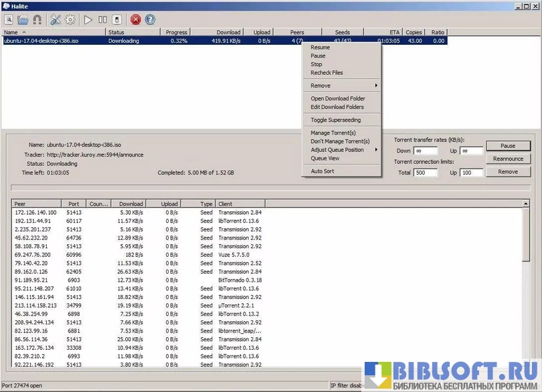
Task: Click the Reannounce button
Action: [508, 159]
